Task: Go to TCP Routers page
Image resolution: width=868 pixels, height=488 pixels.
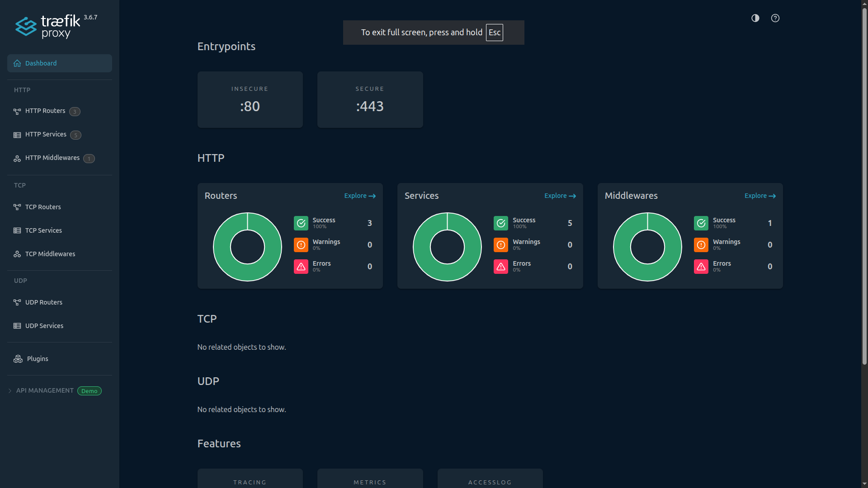Action: (43, 207)
